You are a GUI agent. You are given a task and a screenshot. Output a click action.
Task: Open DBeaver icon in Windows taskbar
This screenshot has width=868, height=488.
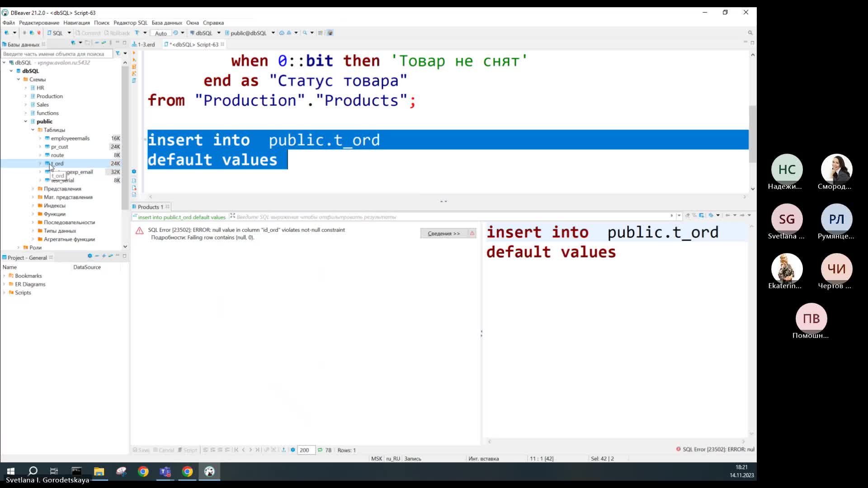click(209, 472)
